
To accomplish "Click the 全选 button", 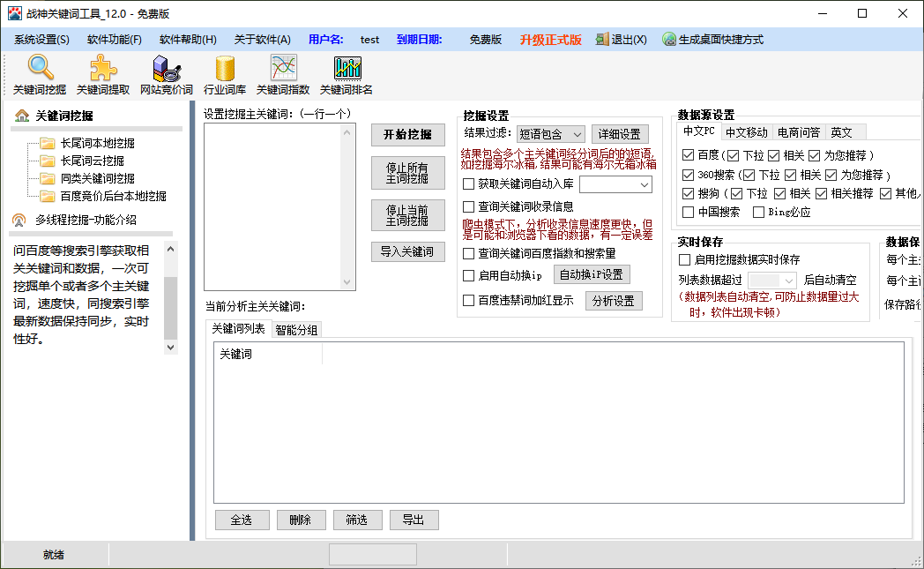I will (242, 520).
